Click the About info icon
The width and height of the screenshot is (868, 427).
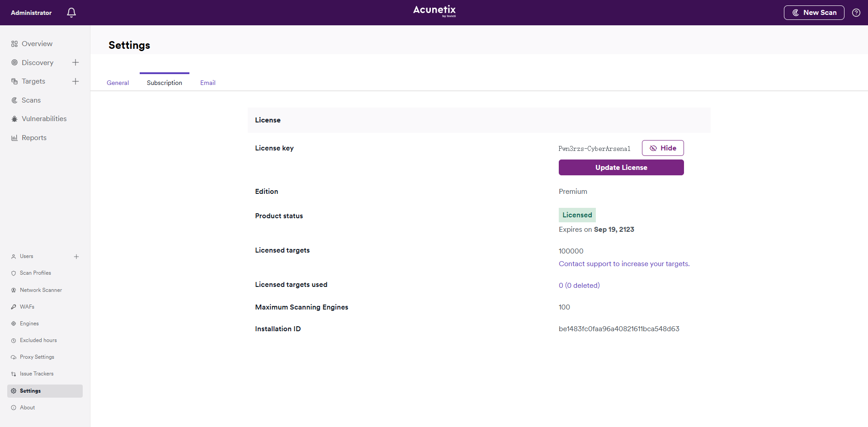(14, 408)
